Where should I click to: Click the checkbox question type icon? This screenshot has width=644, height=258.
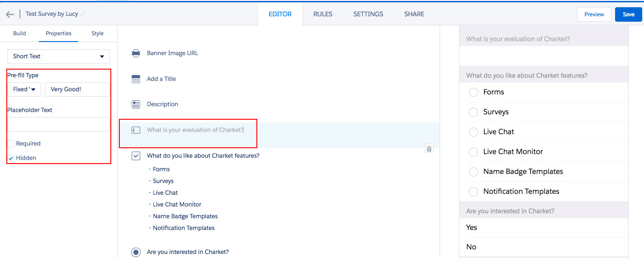[x=136, y=156]
